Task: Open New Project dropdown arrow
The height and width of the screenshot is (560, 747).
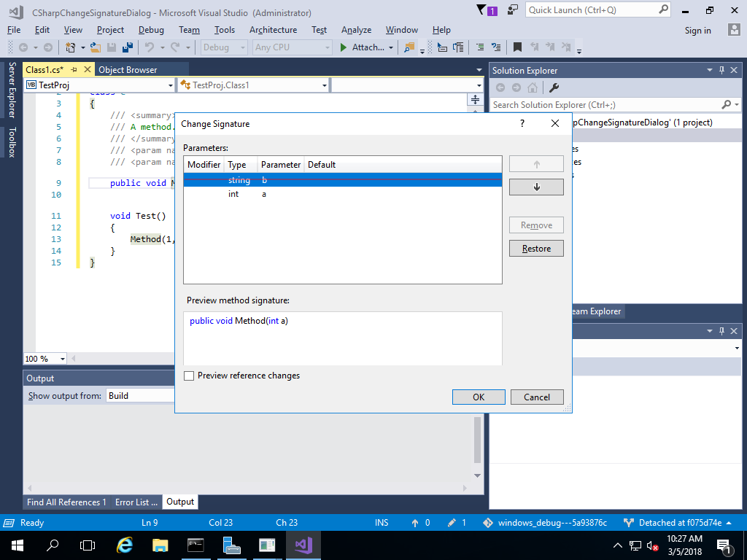Action: coord(82,47)
